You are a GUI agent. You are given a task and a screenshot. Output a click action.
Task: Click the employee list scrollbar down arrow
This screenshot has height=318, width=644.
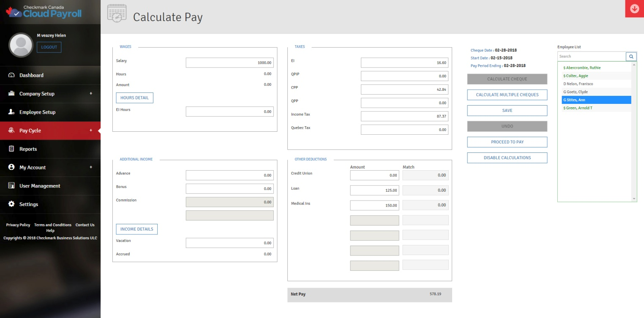pyautogui.click(x=634, y=198)
